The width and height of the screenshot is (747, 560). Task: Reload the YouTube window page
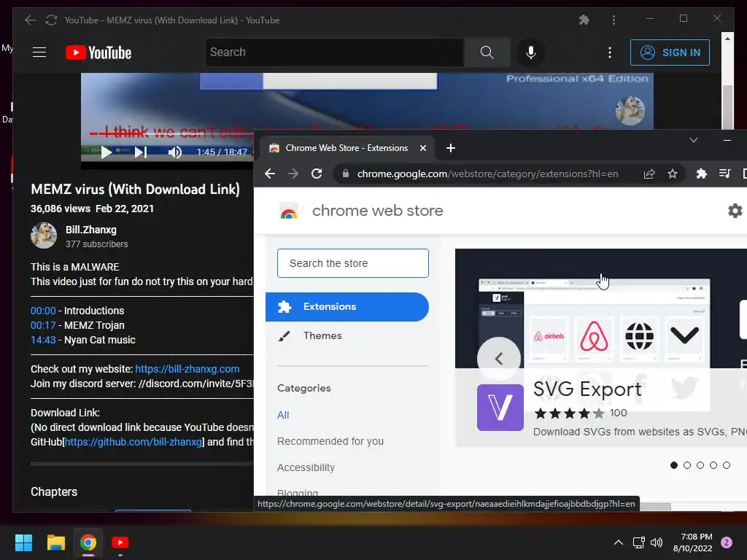pos(51,20)
